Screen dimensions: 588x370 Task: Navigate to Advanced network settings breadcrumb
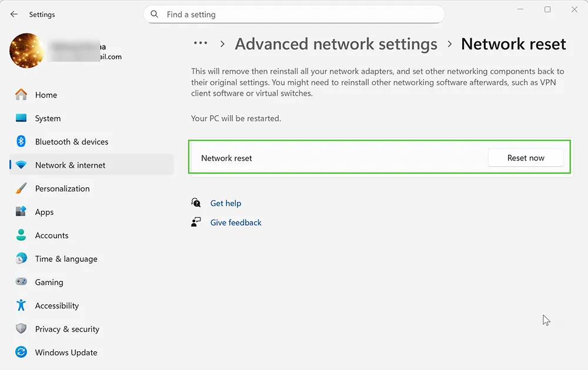336,43
